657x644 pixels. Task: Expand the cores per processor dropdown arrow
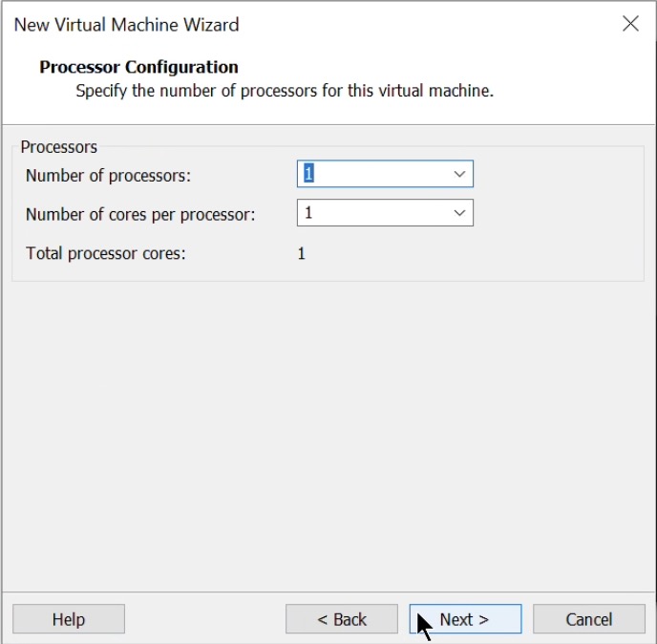pyautogui.click(x=459, y=213)
